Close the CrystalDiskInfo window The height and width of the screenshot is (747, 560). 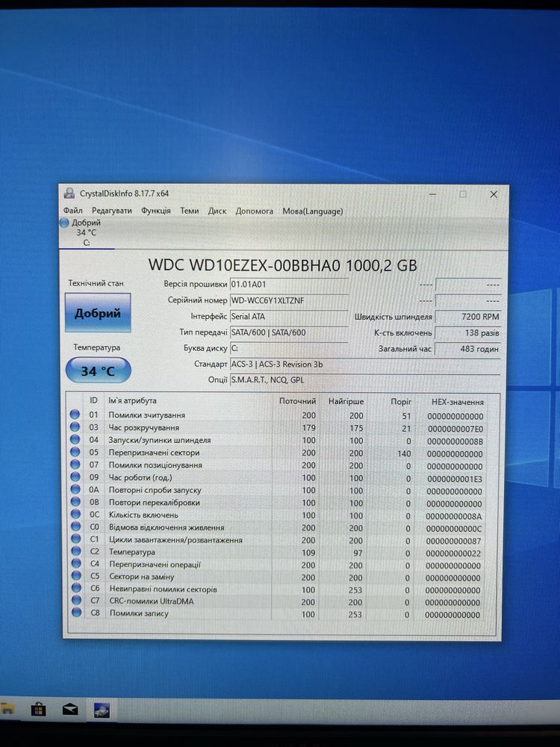[494, 194]
